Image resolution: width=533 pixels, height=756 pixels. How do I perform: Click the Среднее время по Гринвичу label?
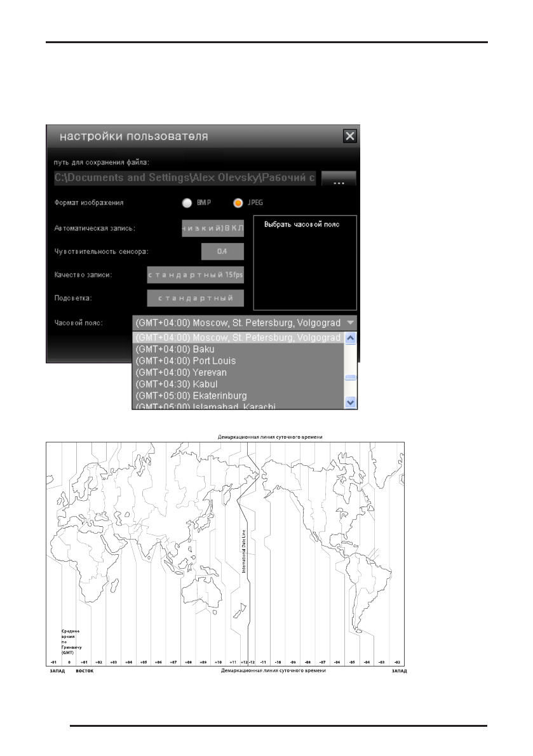point(71,642)
